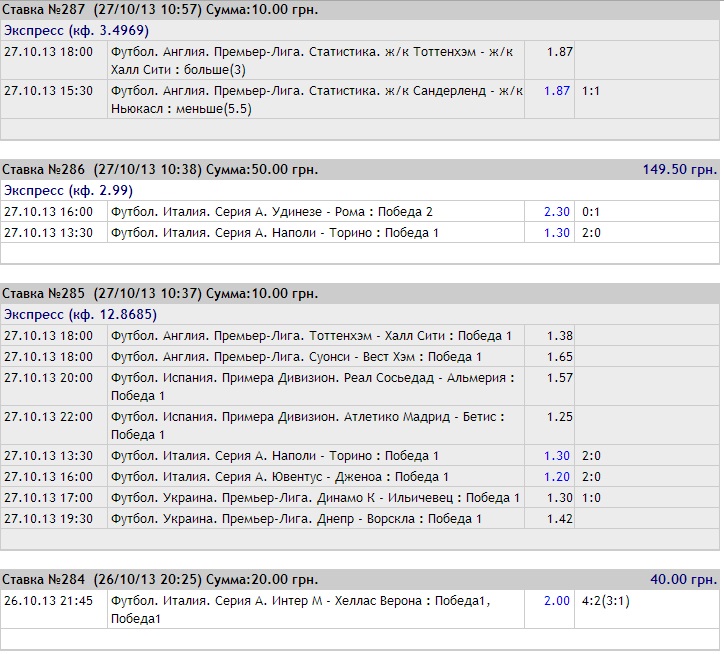The height and width of the screenshot is (654, 724).
Task: Select the Днепр - Ворскла event
Action: click(296, 519)
